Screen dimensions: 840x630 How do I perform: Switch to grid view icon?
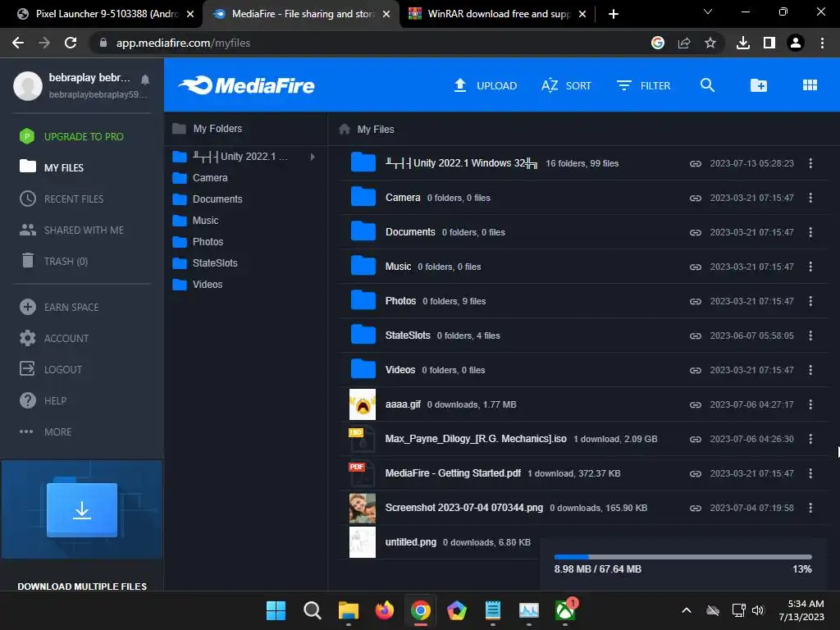[810, 85]
